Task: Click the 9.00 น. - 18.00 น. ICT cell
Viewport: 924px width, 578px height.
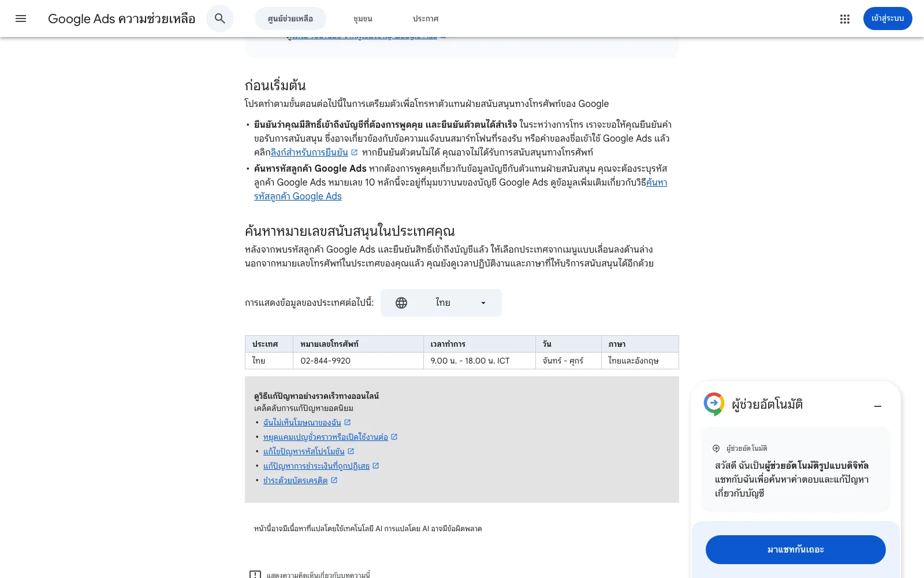Action: coord(479,361)
